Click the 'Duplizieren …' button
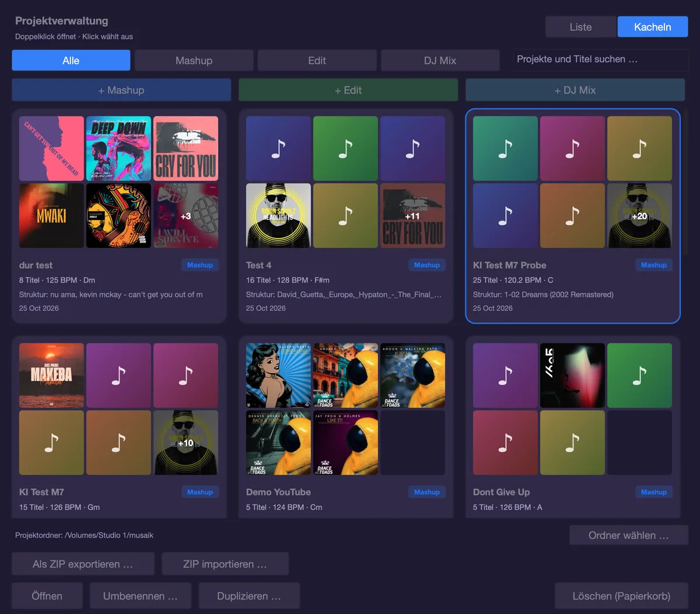Screen dimensions: 700x614 [x=249, y=596]
